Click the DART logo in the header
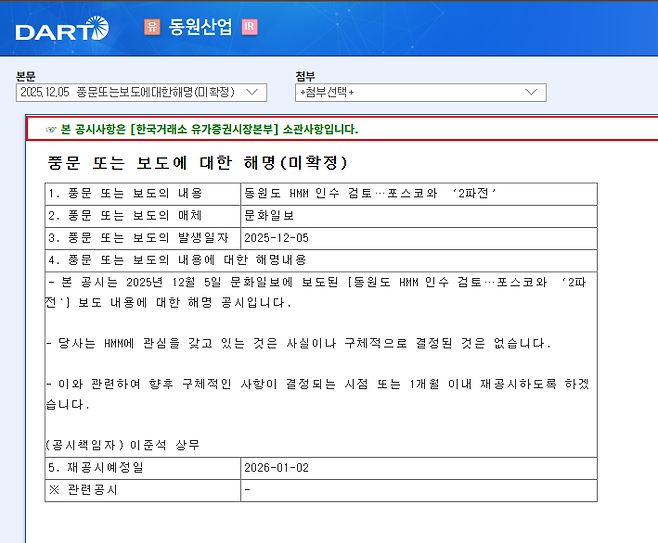The height and width of the screenshot is (543, 658). coord(61,29)
